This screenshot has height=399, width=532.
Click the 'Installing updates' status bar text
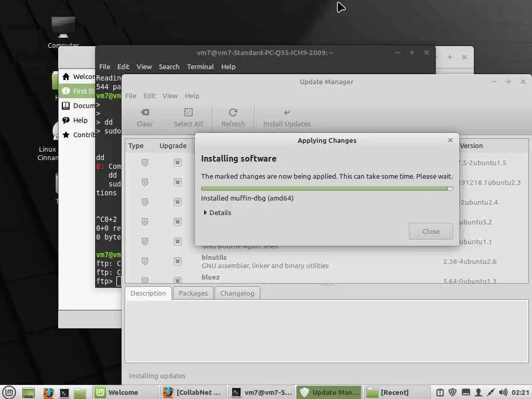pyautogui.click(x=157, y=376)
